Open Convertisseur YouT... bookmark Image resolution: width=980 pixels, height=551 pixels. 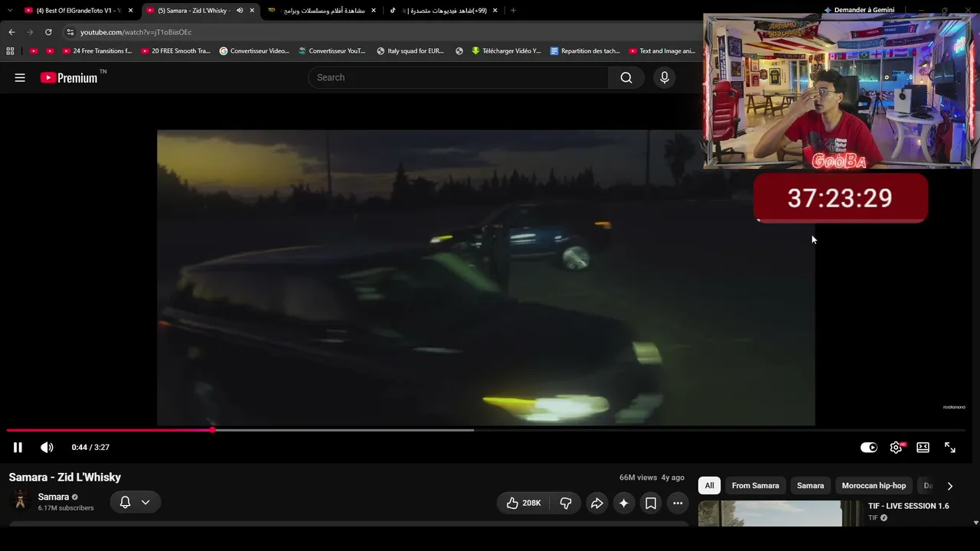click(x=332, y=51)
